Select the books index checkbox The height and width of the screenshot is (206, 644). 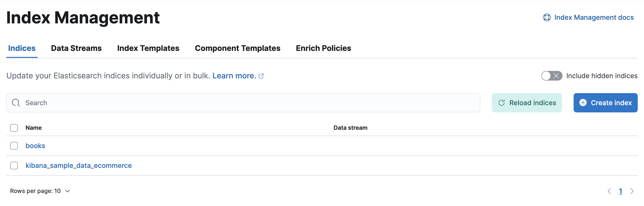14,146
